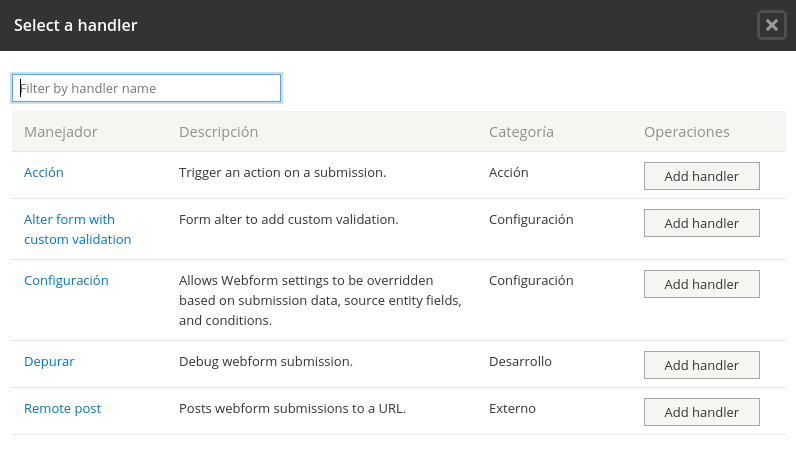Open the Depurar handler link

pos(49,362)
